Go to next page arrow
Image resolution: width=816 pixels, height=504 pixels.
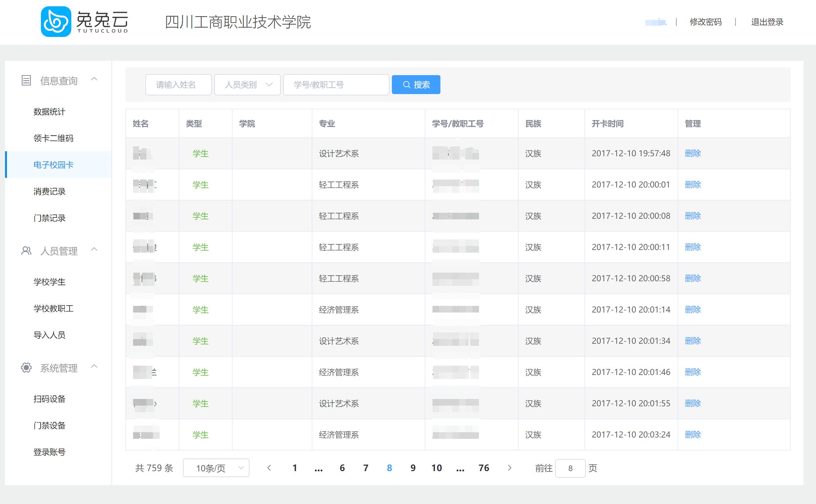(x=509, y=468)
